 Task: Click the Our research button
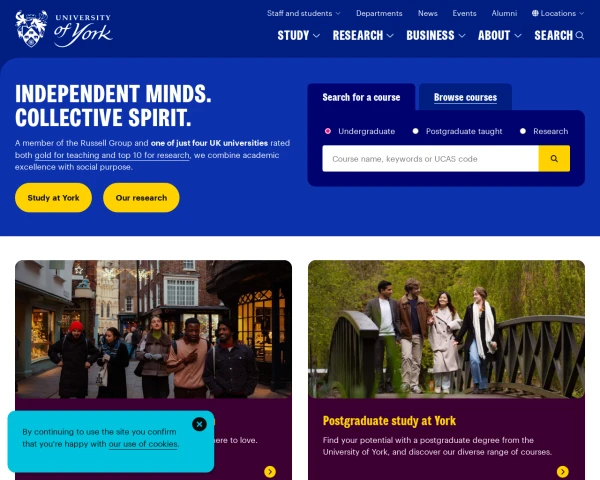(x=141, y=198)
